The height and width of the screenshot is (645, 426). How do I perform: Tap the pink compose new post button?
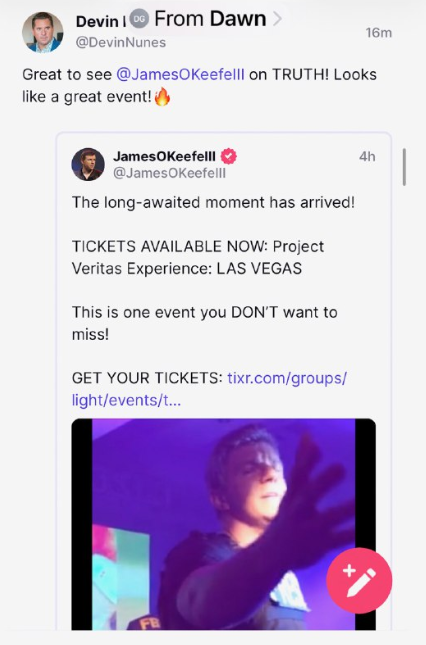(x=359, y=580)
